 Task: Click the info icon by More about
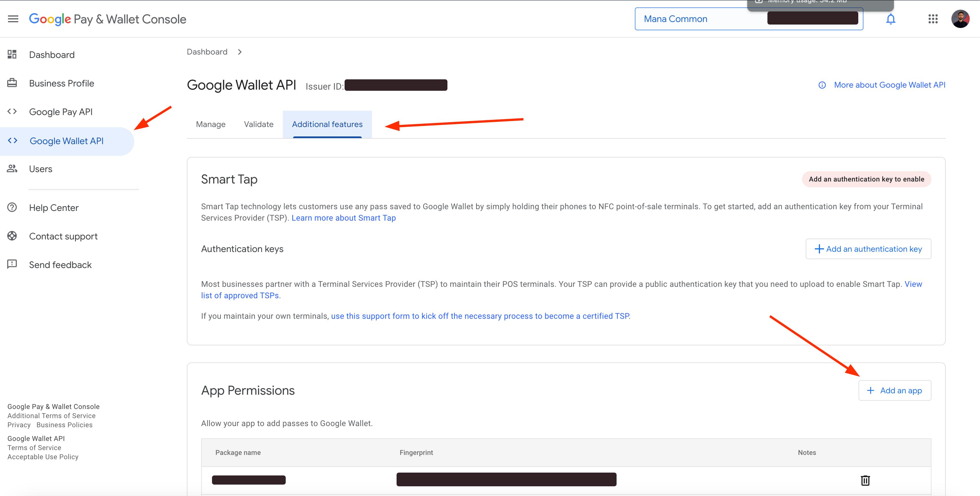tap(822, 85)
